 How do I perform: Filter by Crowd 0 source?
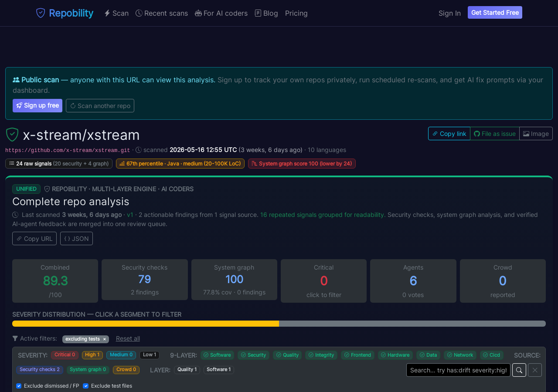pos(126,370)
